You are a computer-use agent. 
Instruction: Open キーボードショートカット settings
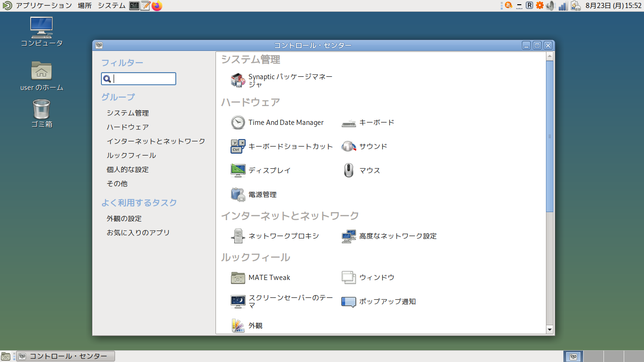(x=282, y=147)
